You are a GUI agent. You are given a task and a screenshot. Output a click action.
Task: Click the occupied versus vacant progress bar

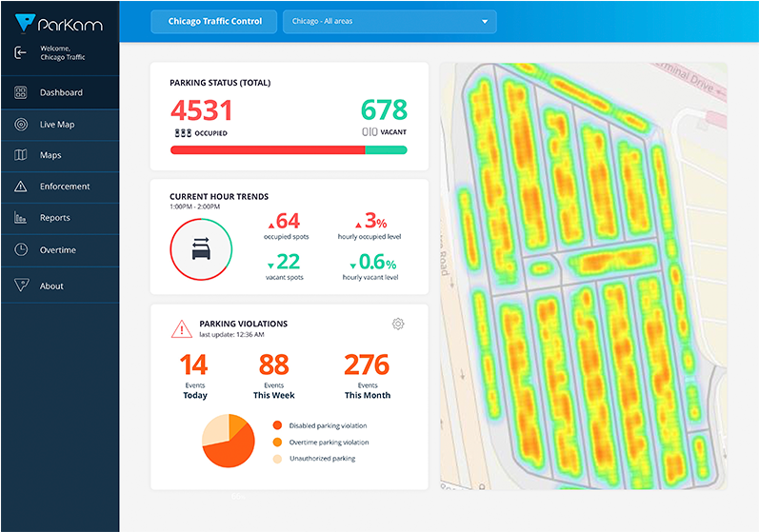289,150
